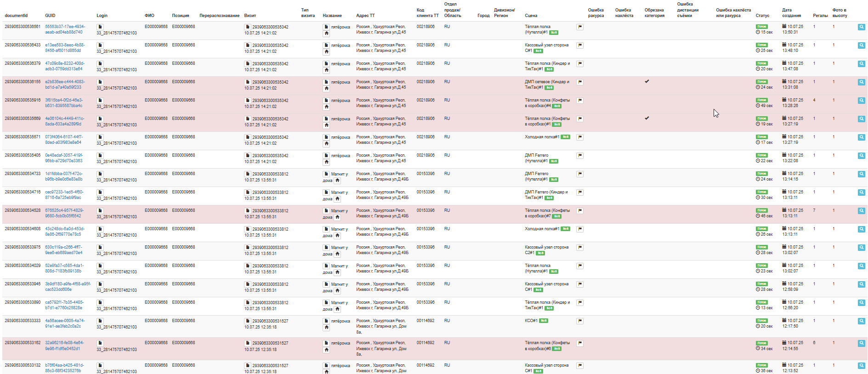The height and width of the screenshot is (374, 868).
Task: Open Login file icon in row 2939063300534608
Action: pyautogui.click(x=100, y=229)
